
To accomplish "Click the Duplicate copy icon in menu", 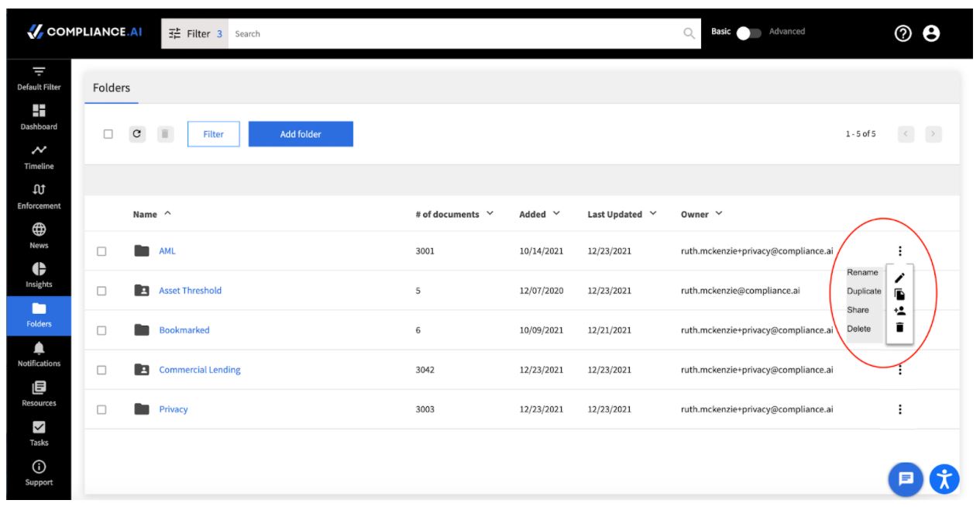I will (899, 294).
